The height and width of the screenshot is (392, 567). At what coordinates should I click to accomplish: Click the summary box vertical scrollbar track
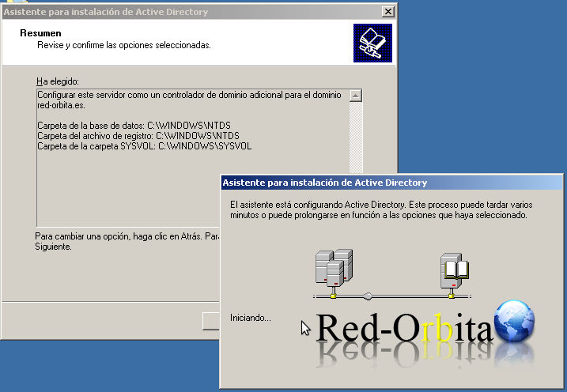click(x=355, y=138)
